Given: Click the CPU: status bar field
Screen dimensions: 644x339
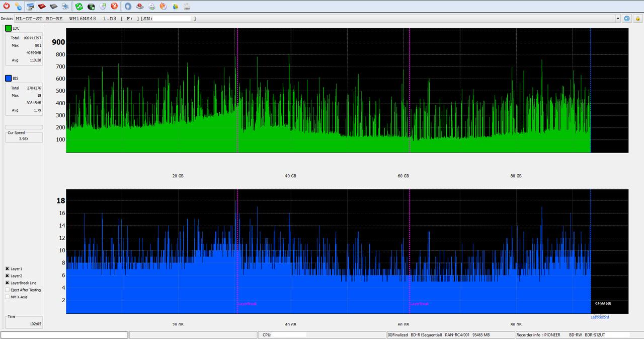Looking at the screenshot, I should tap(323, 335).
